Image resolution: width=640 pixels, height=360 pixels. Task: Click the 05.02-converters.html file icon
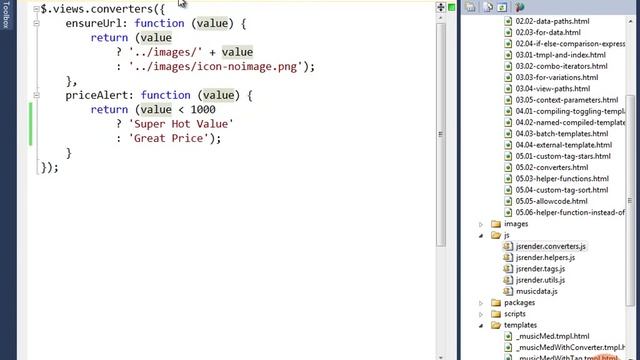click(x=508, y=167)
